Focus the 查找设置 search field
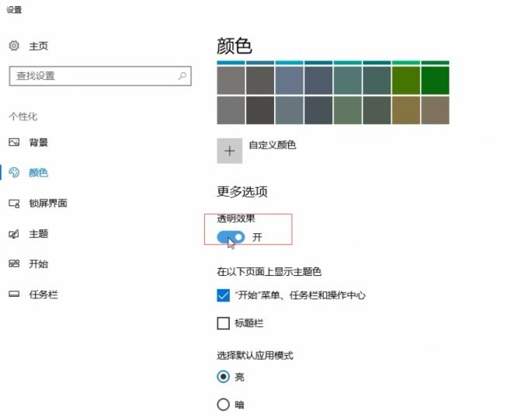 click(100, 76)
